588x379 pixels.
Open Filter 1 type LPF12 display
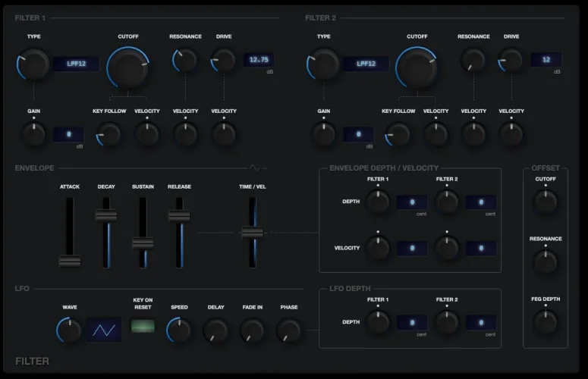pos(76,64)
